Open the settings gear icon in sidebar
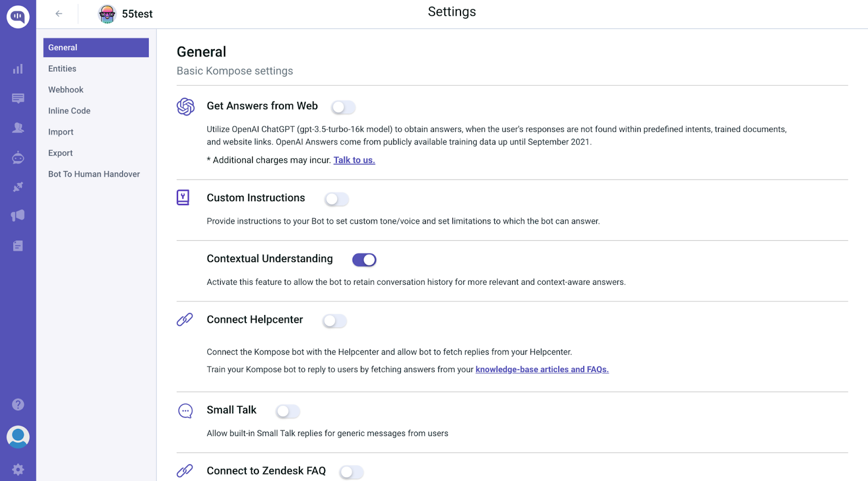868x481 pixels. coord(18,469)
